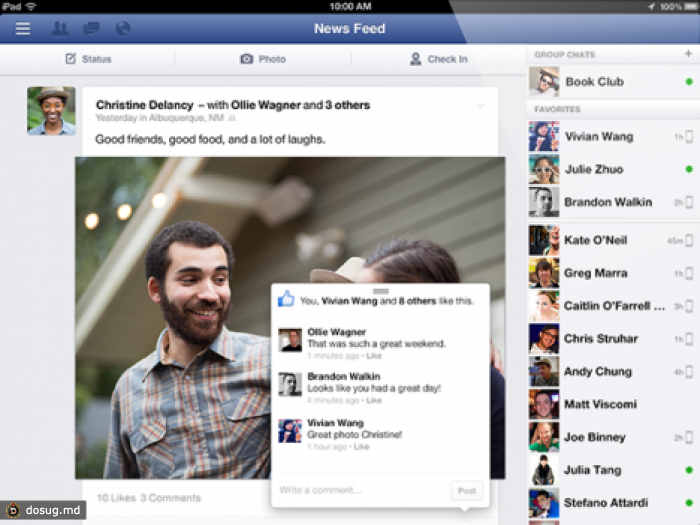Open '3 others' tagged people link
The image size is (700, 525).
coord(347,105)
